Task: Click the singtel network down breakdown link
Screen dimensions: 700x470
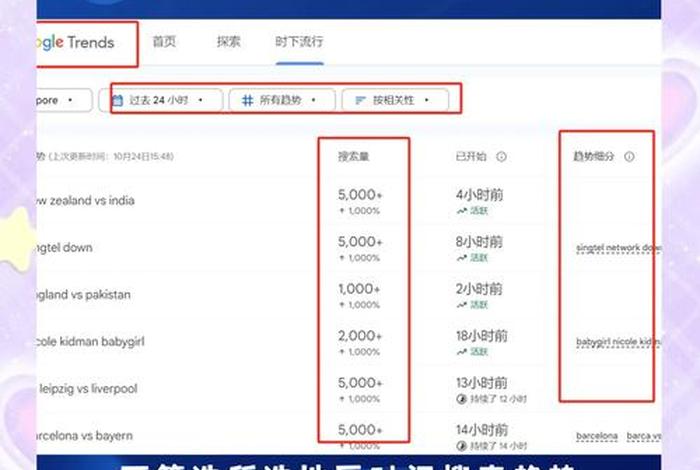Action: 619,248
